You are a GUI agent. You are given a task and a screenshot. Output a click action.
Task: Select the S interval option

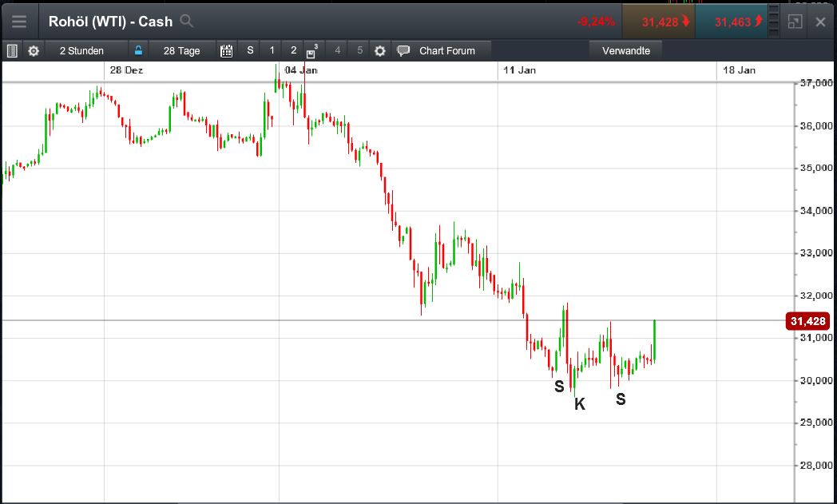tap(250, 50)
